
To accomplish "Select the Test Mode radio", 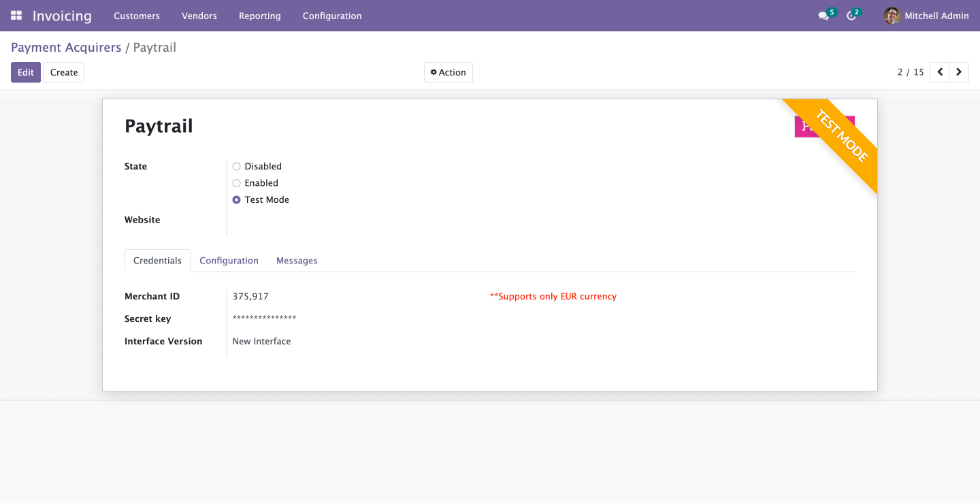I will click(x=236, y=200).
